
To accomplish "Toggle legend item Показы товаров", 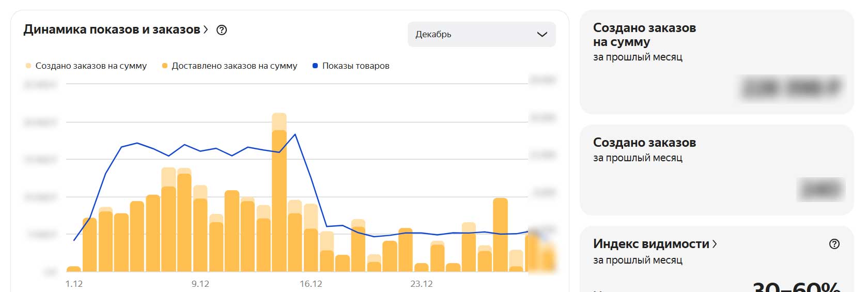I will pyautogui.click(x=351, y=66).
